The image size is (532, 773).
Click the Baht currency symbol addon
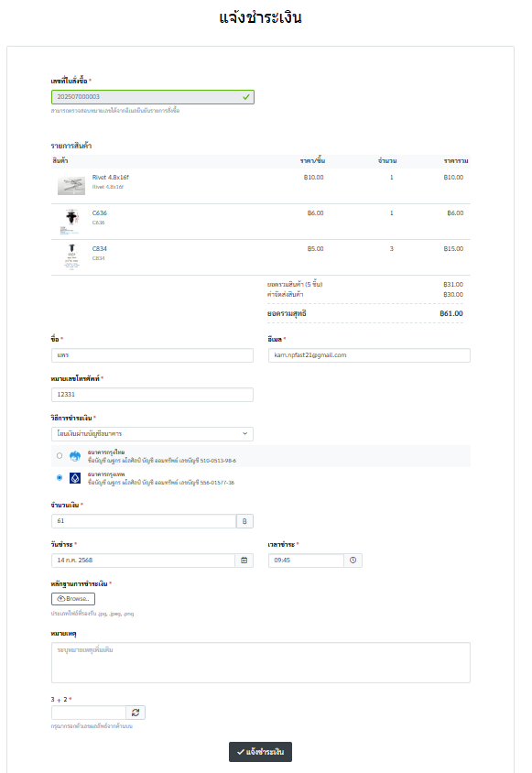click(x=244, y=521)
